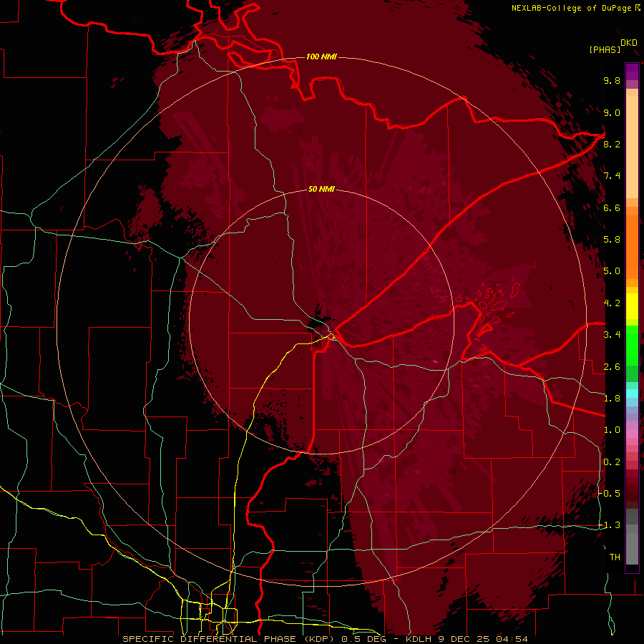This screenshot has width=644, height=644.
Task: Click the [PHAS] legend unit label
Action: [605, 50]
